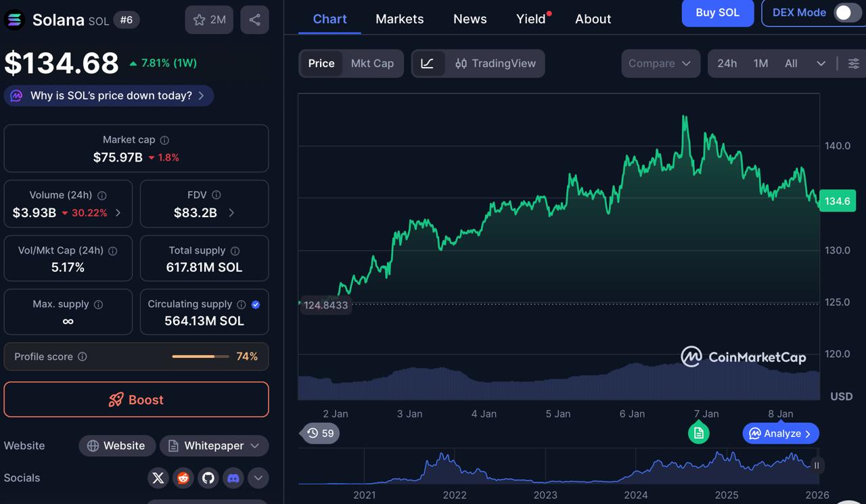Open the chart settings sliders icon
Screen dimensions: 866x504
[853, 63]
